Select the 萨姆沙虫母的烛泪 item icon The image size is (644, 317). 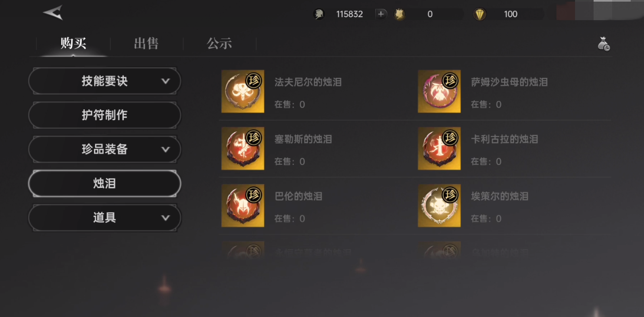[x=439, y=92]
